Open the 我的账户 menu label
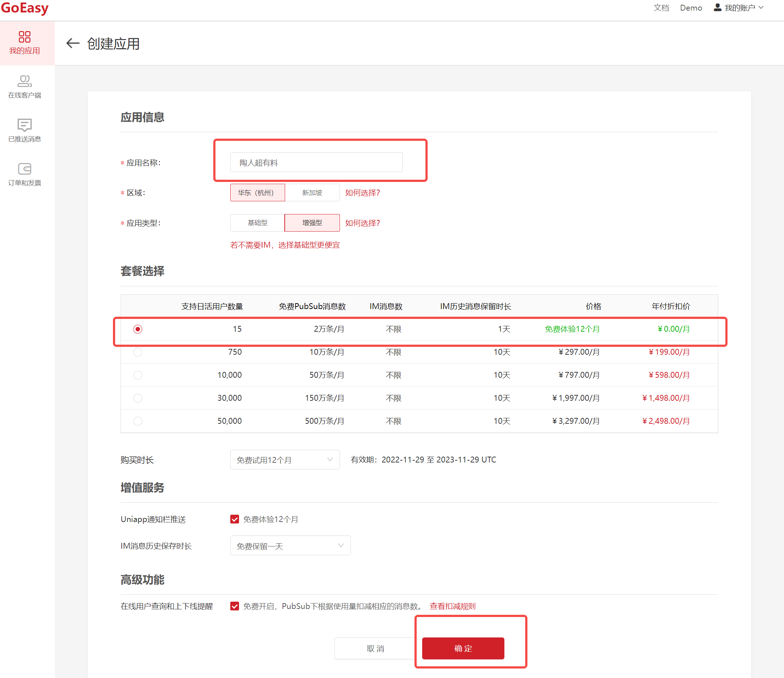This screenshot has height=678, width=784. click(x=739, y=8)
